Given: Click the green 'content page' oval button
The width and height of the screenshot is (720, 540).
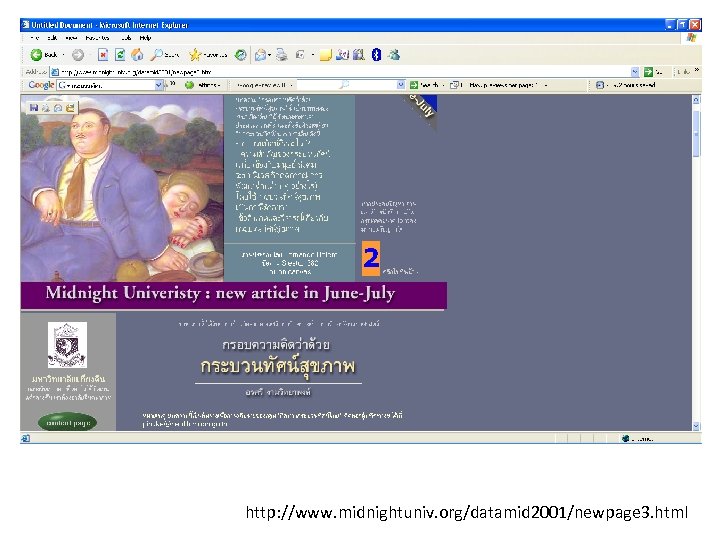Looking at the screenshot, I should point(68,422).
